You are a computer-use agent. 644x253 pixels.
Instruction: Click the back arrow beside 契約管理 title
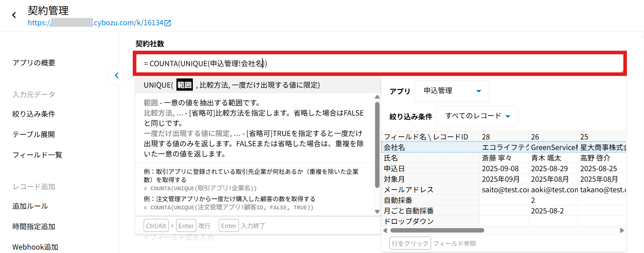pyautogui.click(x=14, y=15)
